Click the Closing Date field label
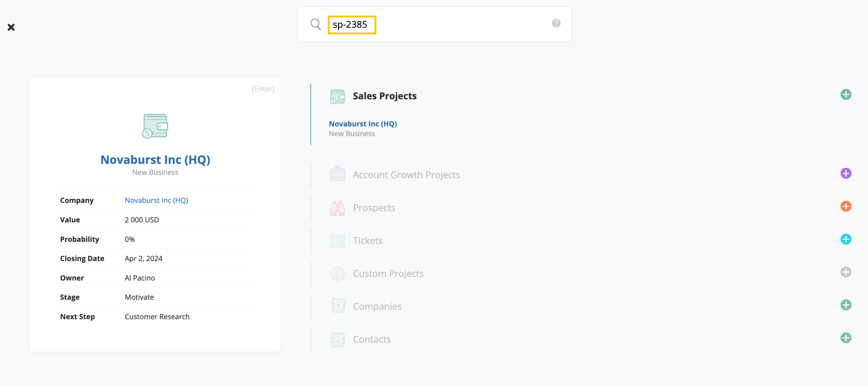868x385 pixels. pos(82,259)
